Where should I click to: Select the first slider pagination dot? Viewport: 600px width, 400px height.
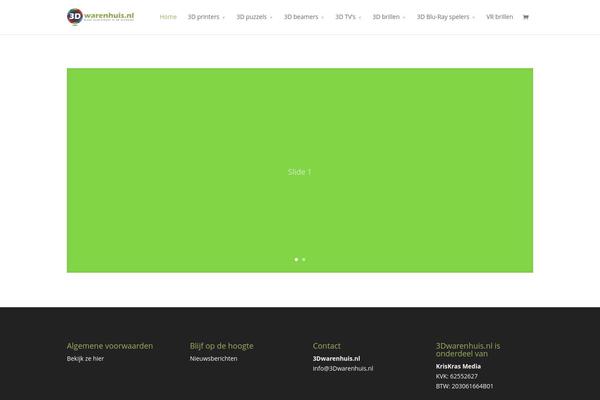296,260
